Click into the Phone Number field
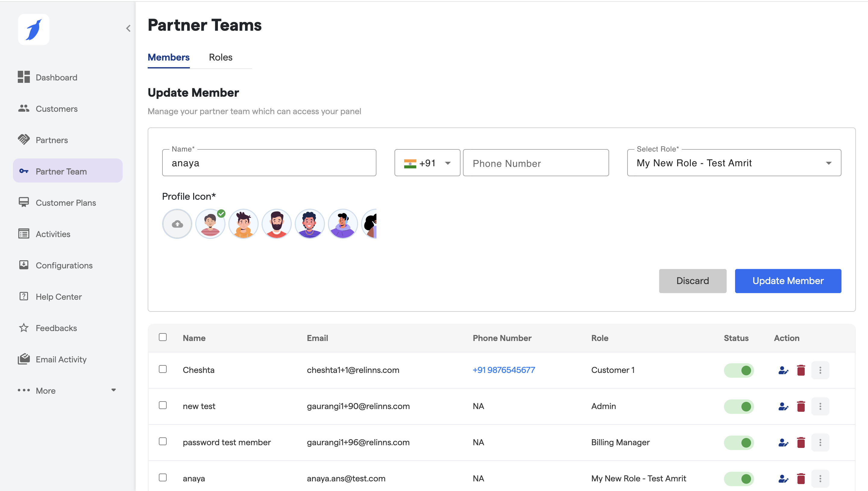The height and width of the screenshot is (491, 868). click(536, 163)
